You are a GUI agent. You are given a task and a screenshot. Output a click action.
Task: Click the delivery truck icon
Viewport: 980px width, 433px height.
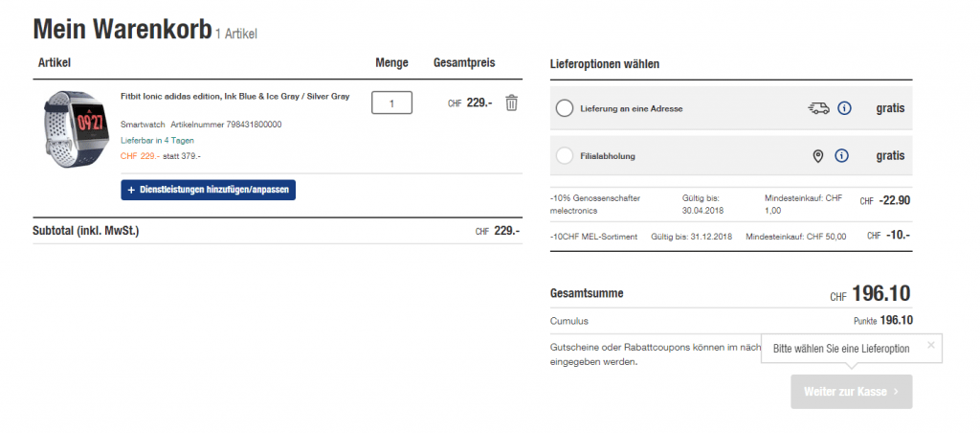pos(818,108)
